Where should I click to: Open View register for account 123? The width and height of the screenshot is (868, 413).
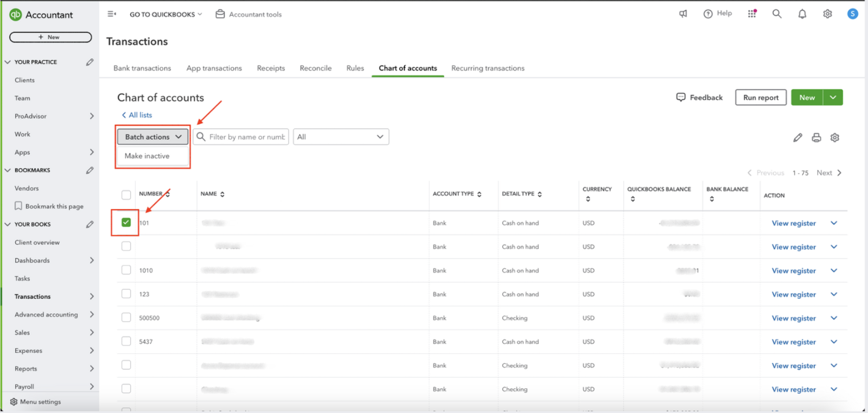[x=794, y=294]
